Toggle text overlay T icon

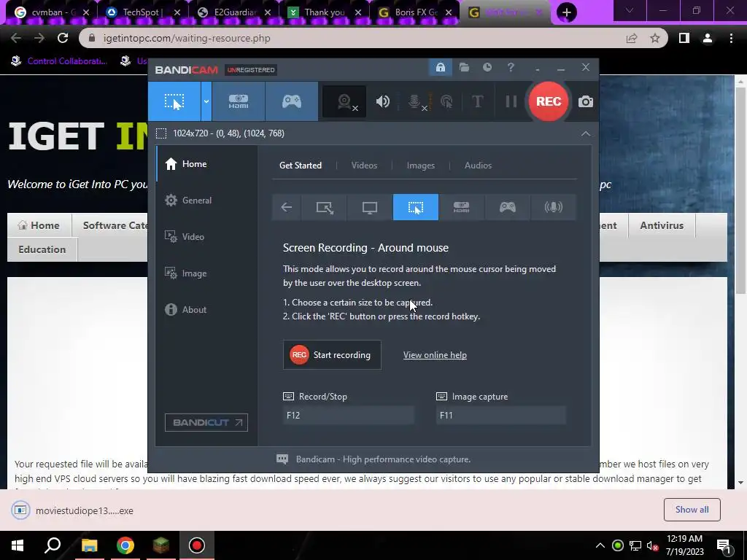point(477,101)
